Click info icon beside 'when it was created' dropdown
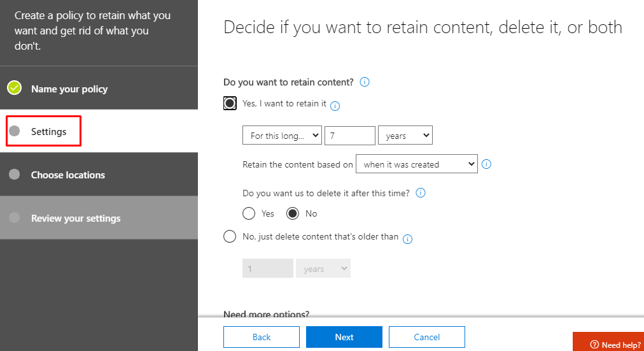The height and width of the screenshot is (351, 644). [486, 164]
